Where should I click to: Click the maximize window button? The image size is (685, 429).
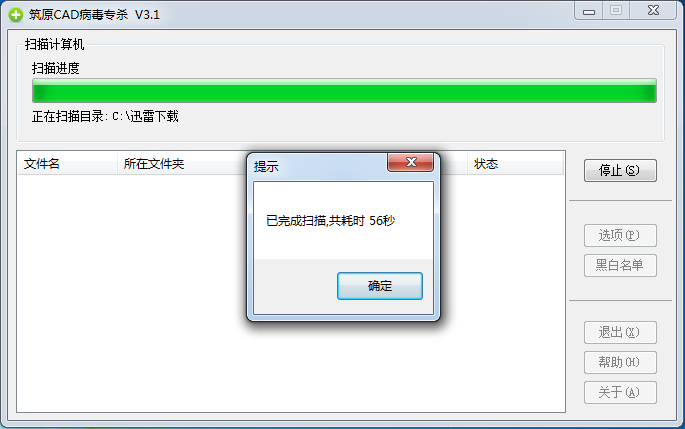coord(616,10)
